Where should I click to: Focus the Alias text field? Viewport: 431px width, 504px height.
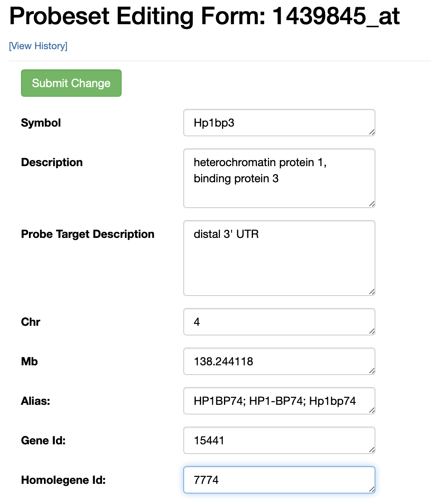point(279,401)
